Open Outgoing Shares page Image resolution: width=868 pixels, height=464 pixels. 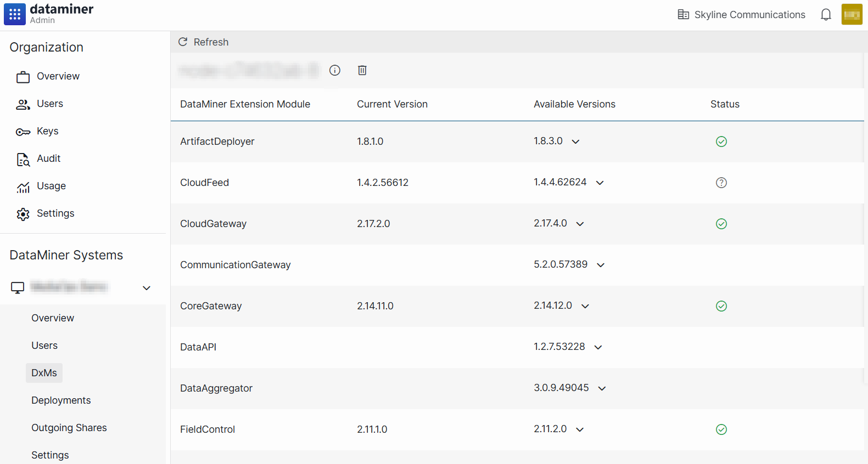[x=69, y=428]
